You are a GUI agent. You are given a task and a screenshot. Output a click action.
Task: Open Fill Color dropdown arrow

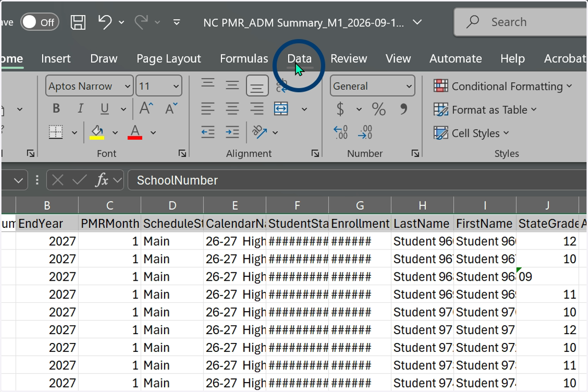115,132
